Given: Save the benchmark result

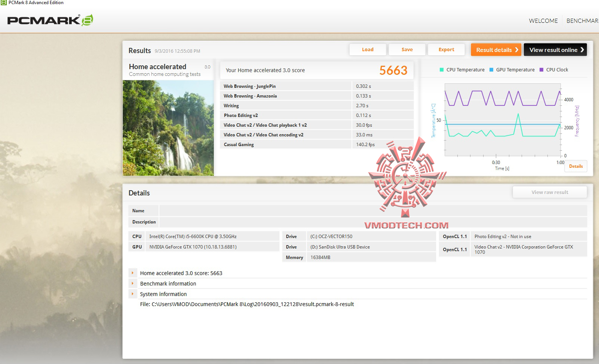Looking at the screenshot, I should (x=407, y=49).
